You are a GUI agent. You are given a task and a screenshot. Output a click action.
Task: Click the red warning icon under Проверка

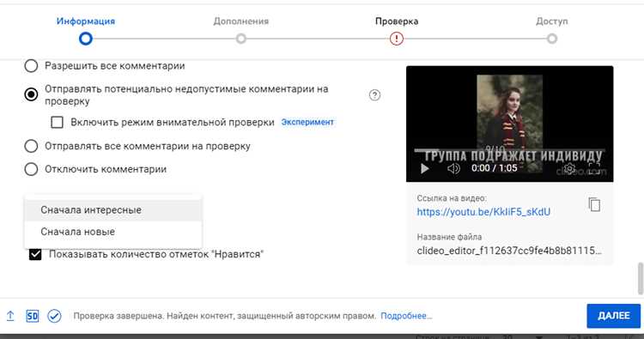tap(397, 39)
